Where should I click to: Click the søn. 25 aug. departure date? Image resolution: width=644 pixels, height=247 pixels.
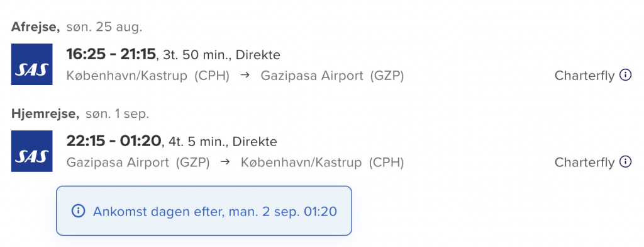point(104,28)
